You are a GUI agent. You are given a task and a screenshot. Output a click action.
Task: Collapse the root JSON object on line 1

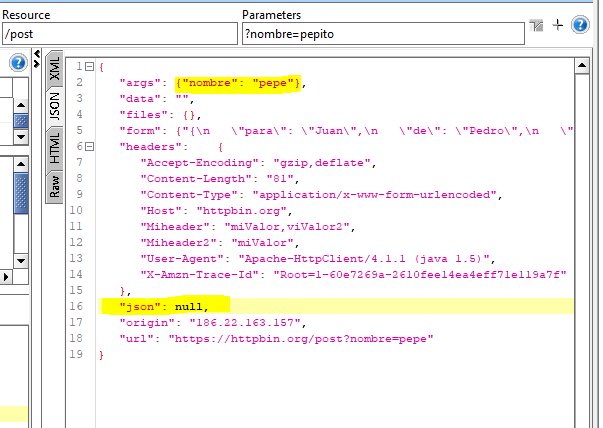point(89,67)
